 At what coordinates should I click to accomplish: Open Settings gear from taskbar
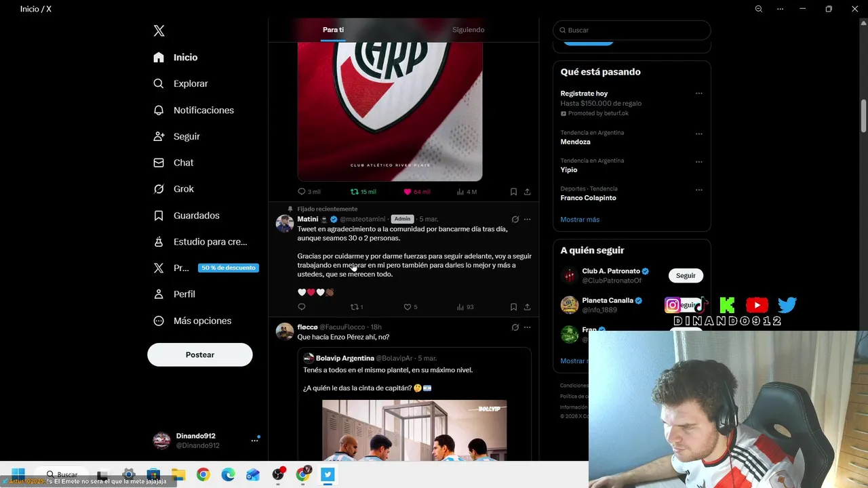click(128, 475)
